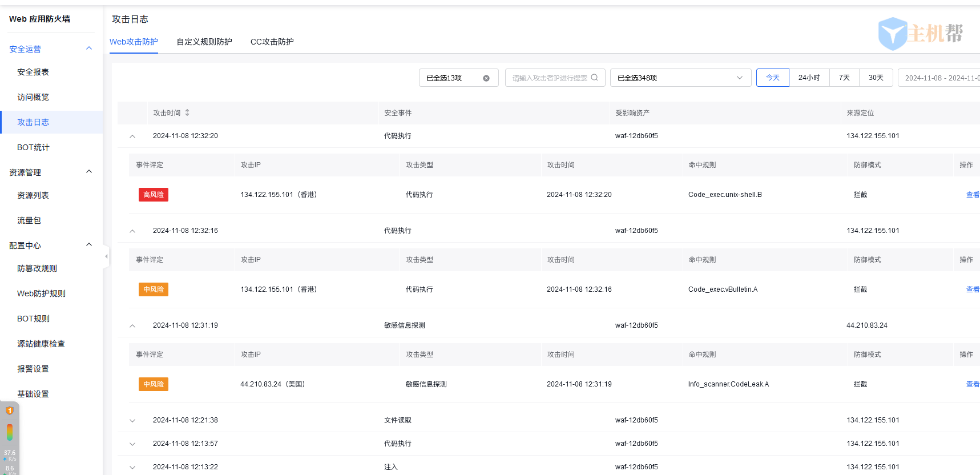Collapse the 12:32:16 attack log row
The image size is (980, 475).
click(132, 231)
